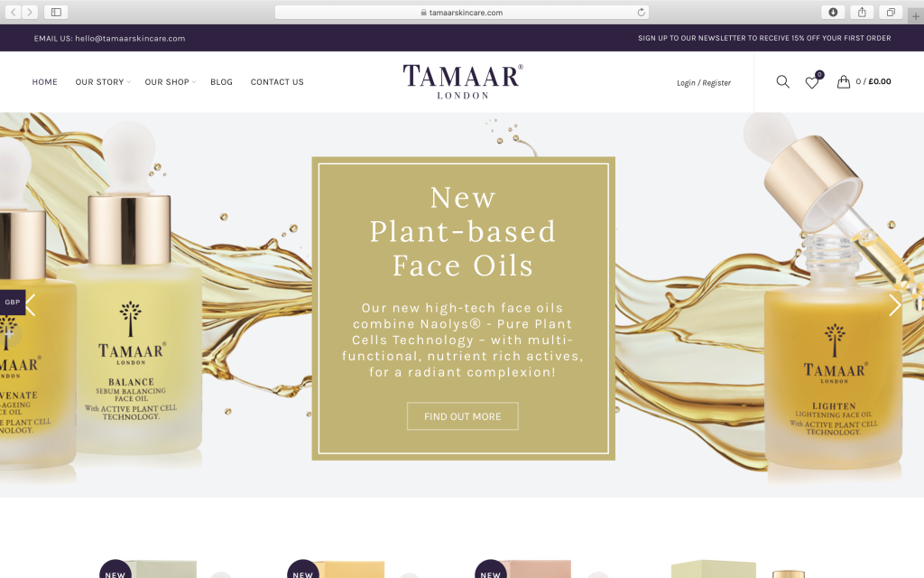Open the GBP currency switcher

[13, 302]
